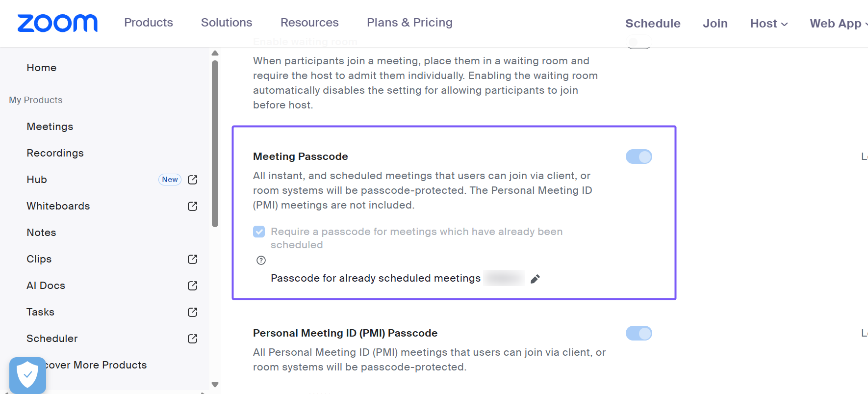This screenshot has height=394, width=868.
Task: Toggle the Meeting Passcode switch
Action: click(638, 157)
